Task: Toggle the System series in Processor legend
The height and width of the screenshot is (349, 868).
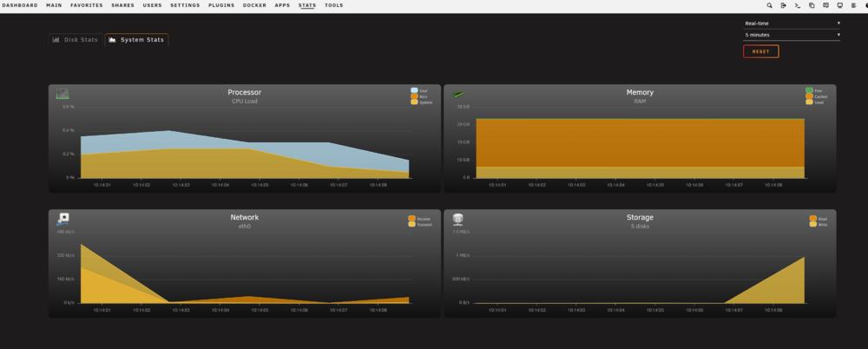Action: coord(422,102)
